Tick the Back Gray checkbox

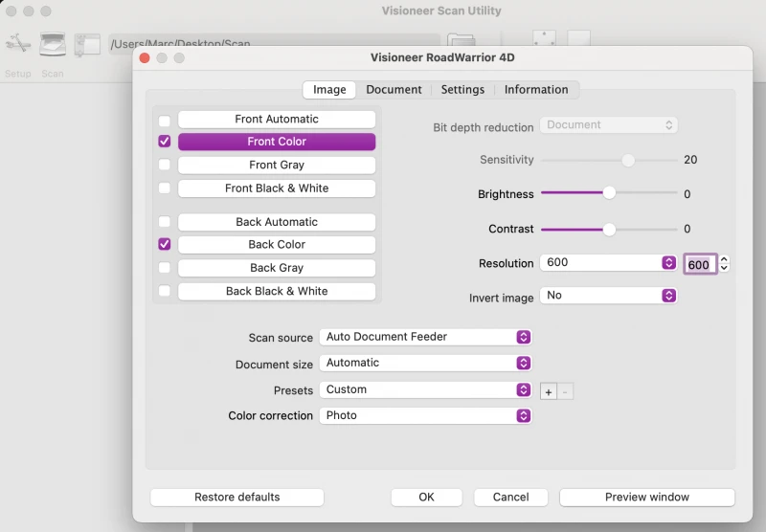tap(165, 268)
